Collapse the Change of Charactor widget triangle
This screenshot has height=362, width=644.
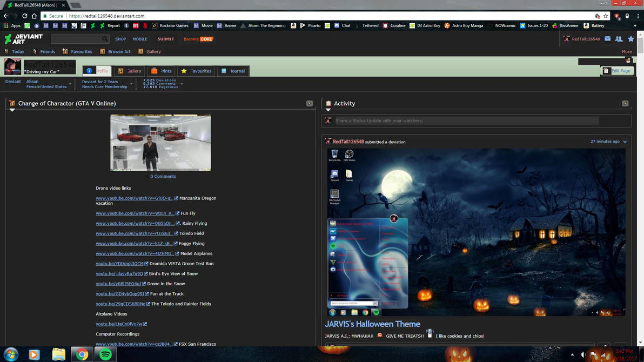(12, 110)
